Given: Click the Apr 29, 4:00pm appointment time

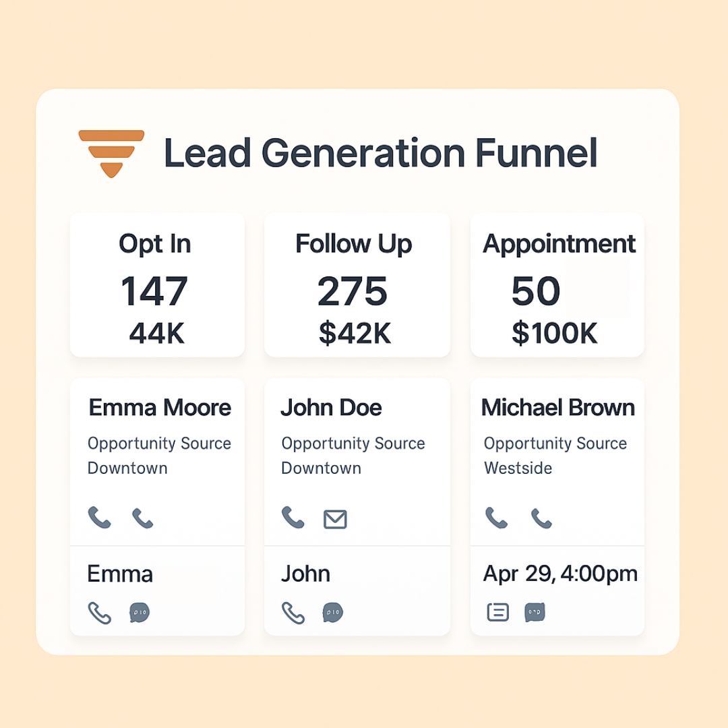Looking at the screenshot, I should [x=560, y=574].
